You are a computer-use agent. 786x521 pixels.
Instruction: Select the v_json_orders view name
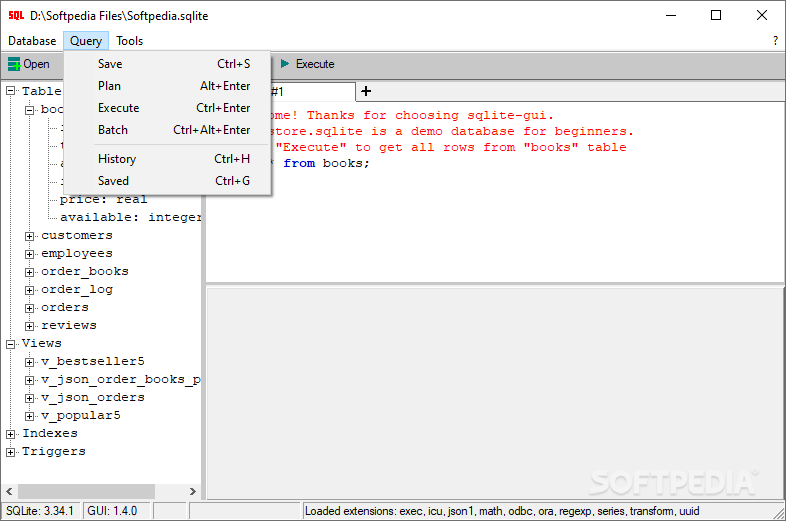point(93,398)
